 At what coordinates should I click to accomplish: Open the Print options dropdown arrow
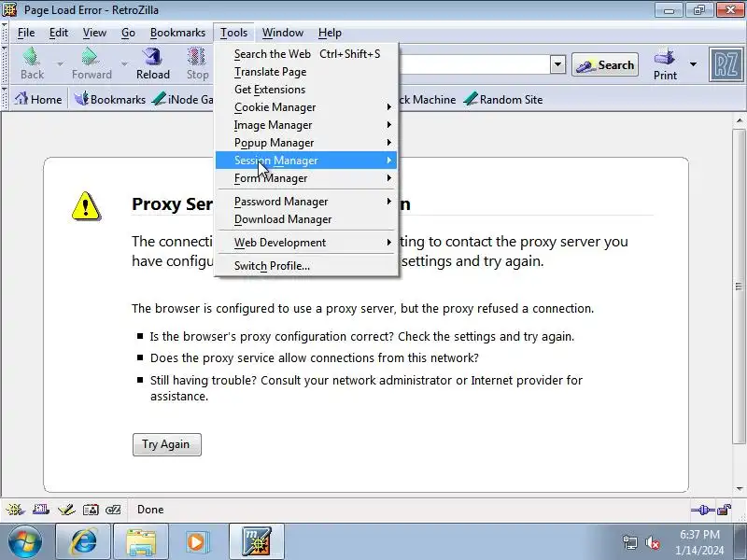tap(693, 63)
